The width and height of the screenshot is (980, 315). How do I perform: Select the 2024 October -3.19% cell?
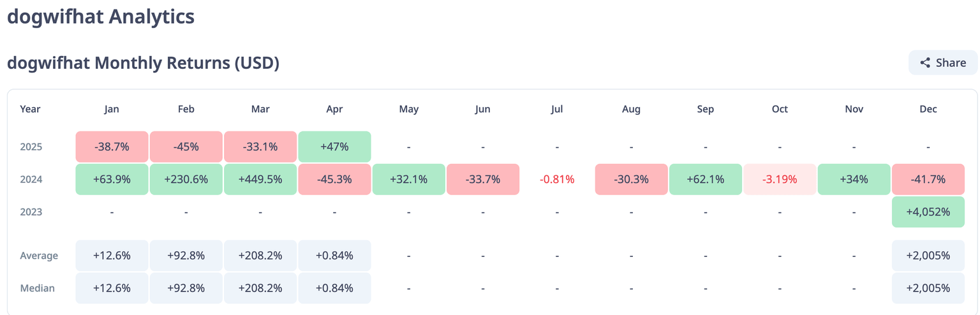(780, 179)
